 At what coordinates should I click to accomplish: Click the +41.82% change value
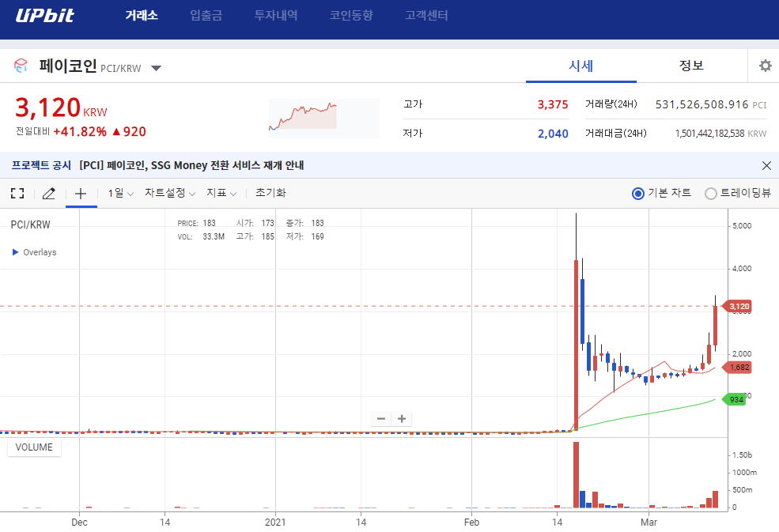point(80,132)
